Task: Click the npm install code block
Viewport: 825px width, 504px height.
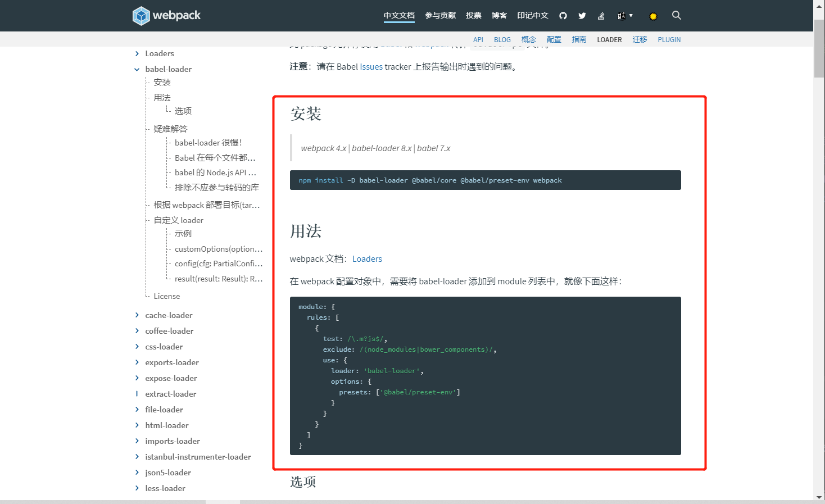Action: point(486,180)
